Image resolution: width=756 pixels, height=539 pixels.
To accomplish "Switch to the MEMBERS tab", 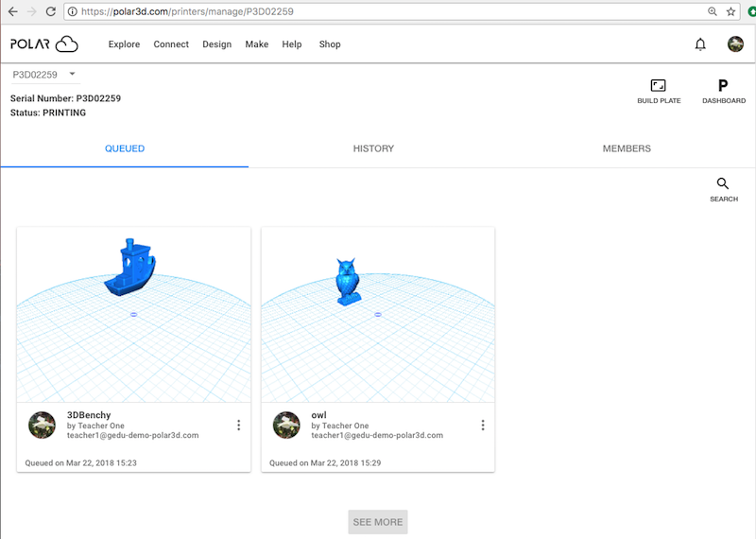I will pos(627,148).
